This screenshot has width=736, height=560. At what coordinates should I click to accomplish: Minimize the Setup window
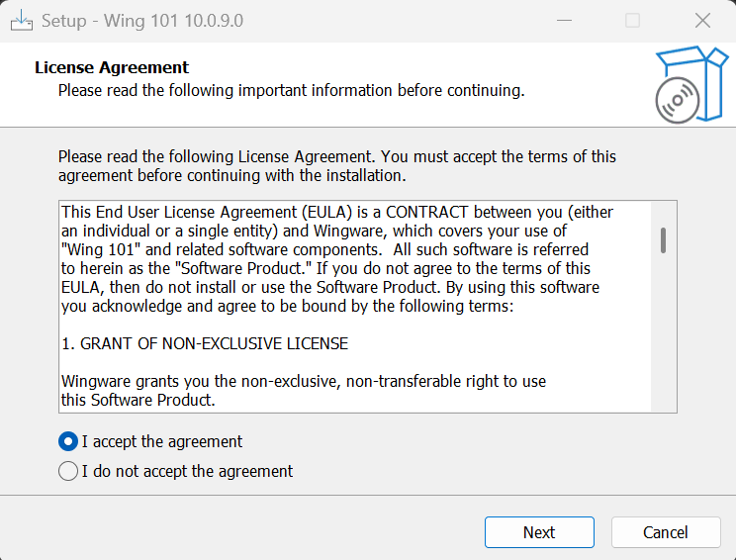[x=564, y=21]
